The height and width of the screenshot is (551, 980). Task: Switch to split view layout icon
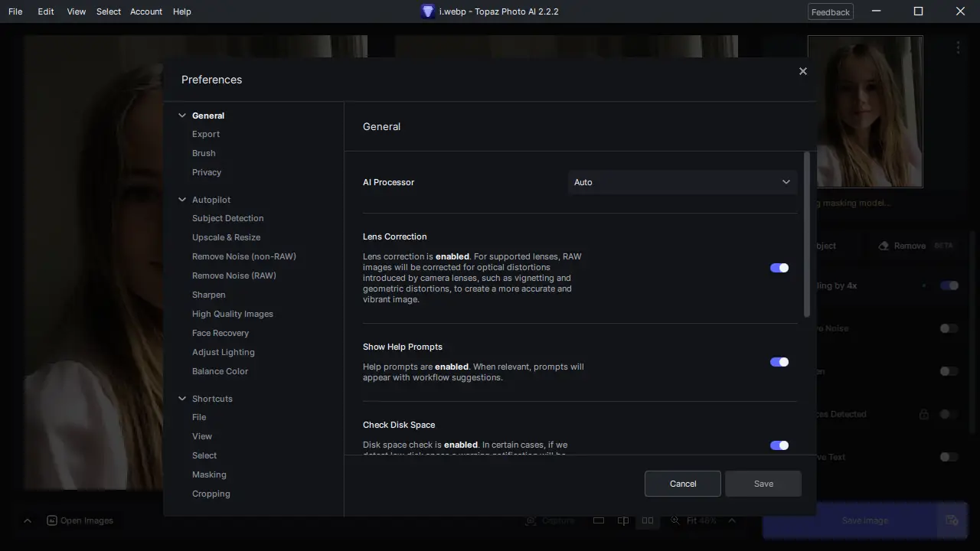point(623,520)
